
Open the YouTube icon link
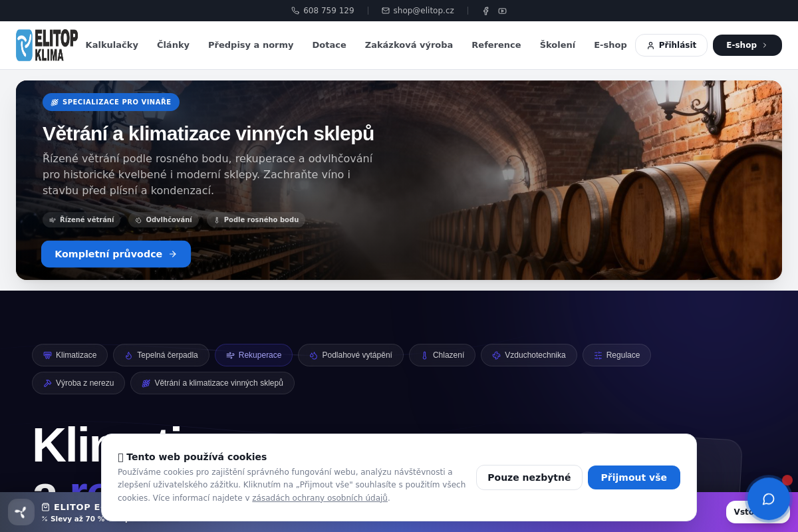(503, 11)
